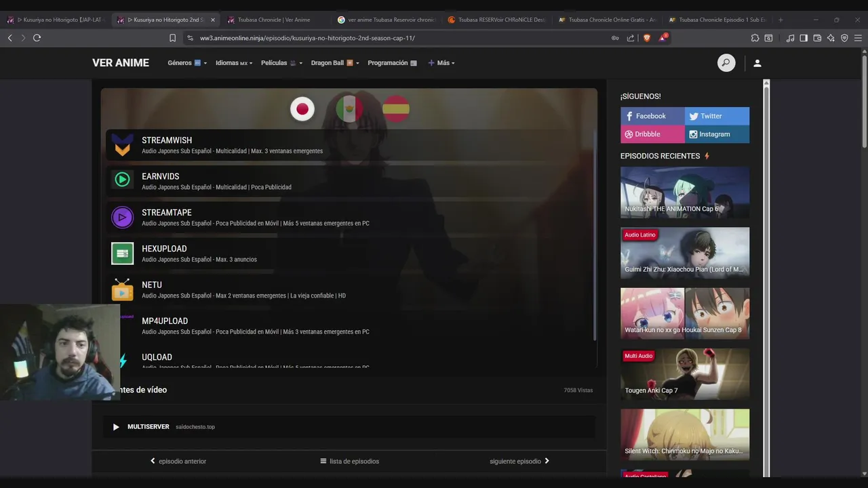
Task: Expand the Películas dropdown menu
Action: pos(281,63)
